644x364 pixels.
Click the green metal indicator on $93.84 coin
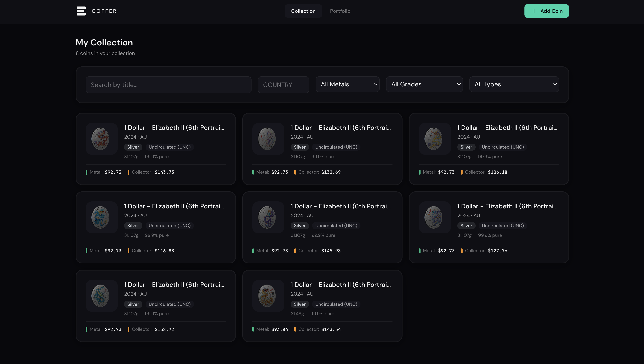[253, 329]
